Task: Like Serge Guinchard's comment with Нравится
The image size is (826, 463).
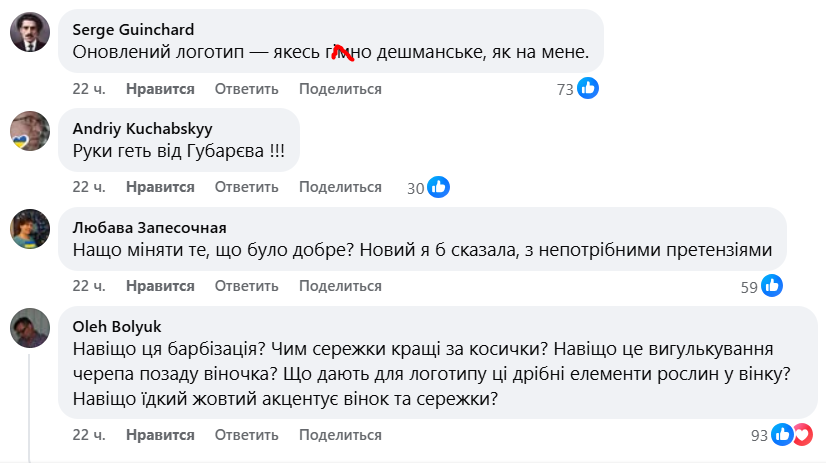Action: click(160, 89)
